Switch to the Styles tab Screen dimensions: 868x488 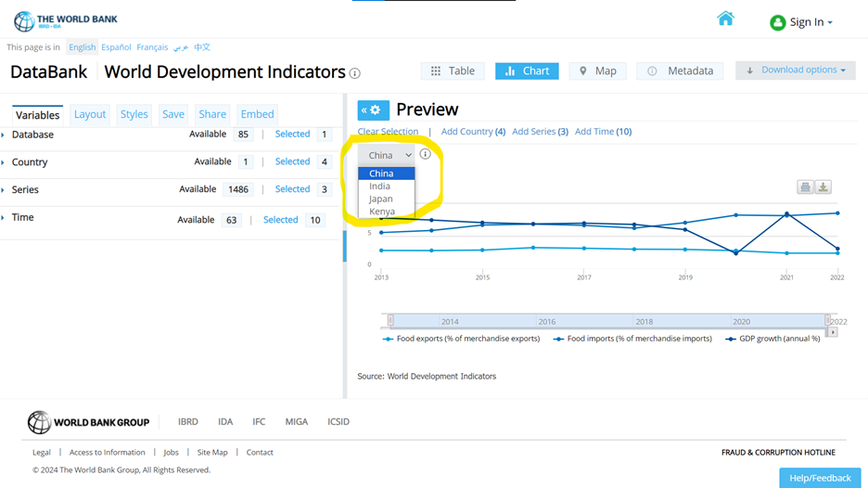(134, 114)
